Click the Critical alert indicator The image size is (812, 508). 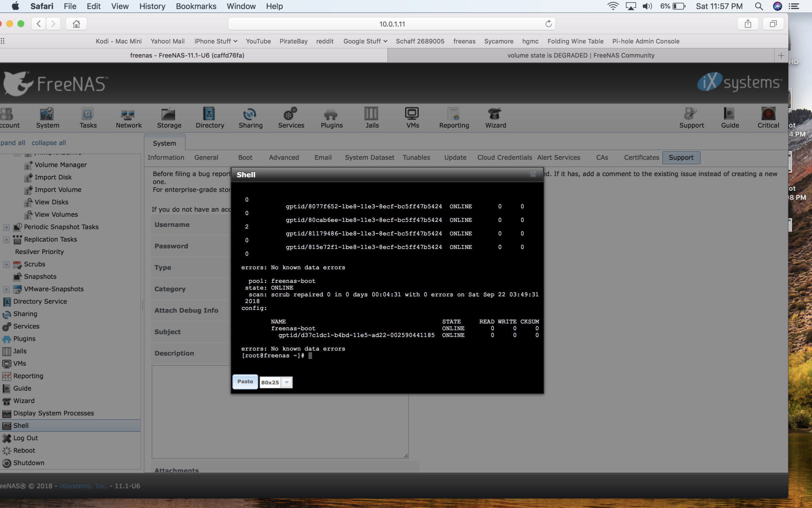768,118
